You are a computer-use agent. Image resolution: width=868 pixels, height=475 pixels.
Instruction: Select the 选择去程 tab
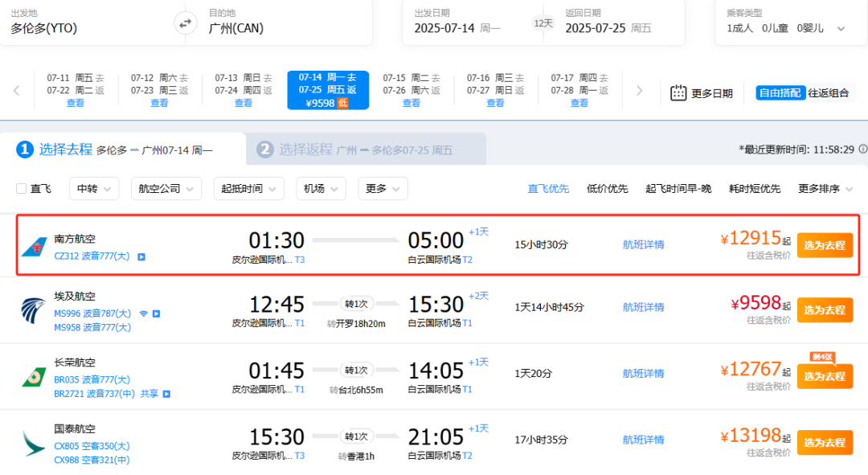coord(123,149)
